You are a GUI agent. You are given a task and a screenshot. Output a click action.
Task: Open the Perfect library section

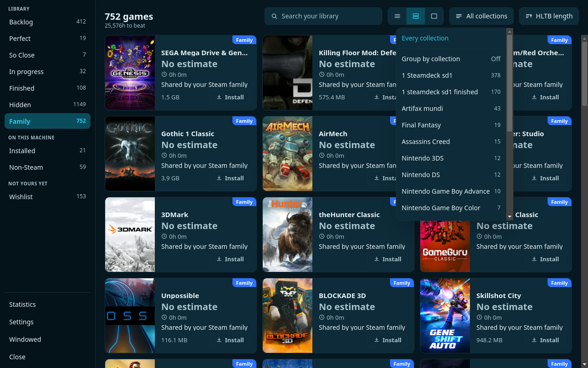(47, 38)
